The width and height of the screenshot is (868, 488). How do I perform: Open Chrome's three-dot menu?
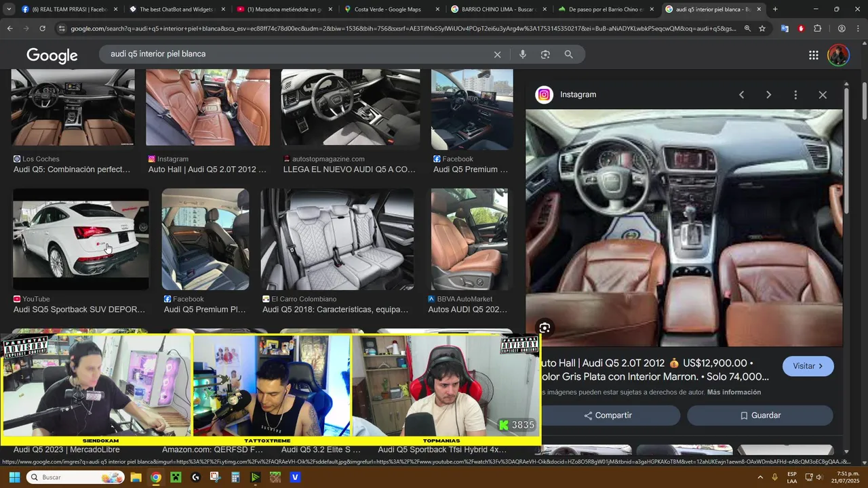coord(859,28)
